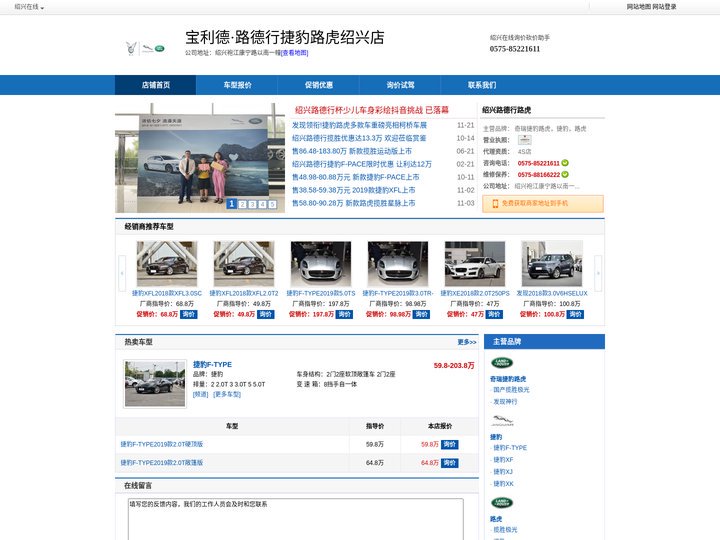Open the 捷豹XE2018款2.0T250PS car thumbnail

click(475, 264)
